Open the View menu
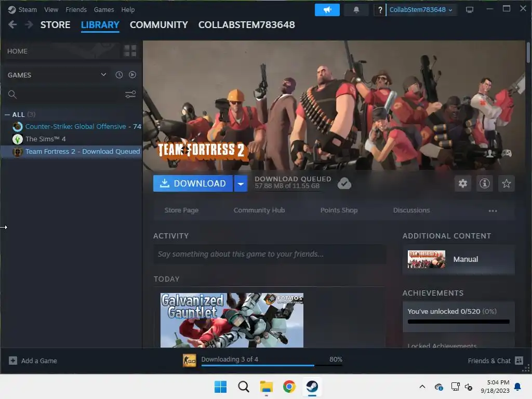 pyautogui.click(x=51, y=10)
